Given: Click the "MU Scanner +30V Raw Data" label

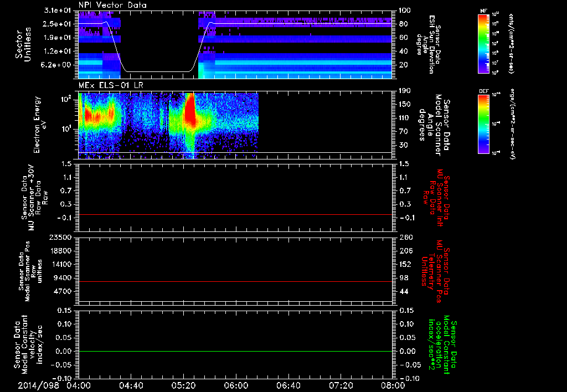Looking at the screenshot, I should 34,198.
